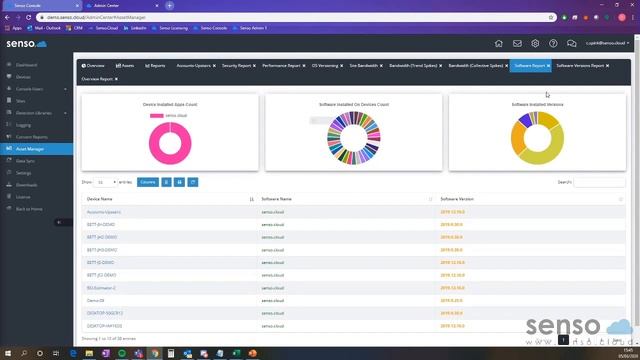Expand Console Users submenu arrow
The height and width of the screenshot is (360, 640).
[x=65, y=89]
